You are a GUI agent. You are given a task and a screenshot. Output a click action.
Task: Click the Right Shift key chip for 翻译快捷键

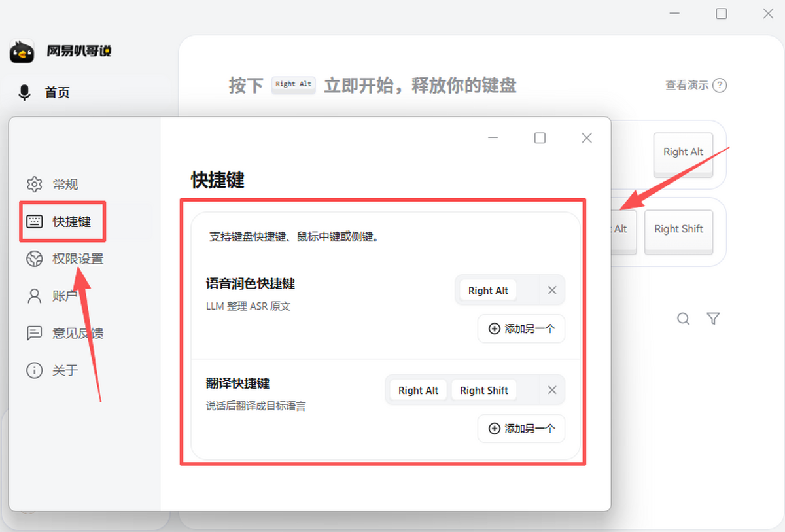coord(484,390)
